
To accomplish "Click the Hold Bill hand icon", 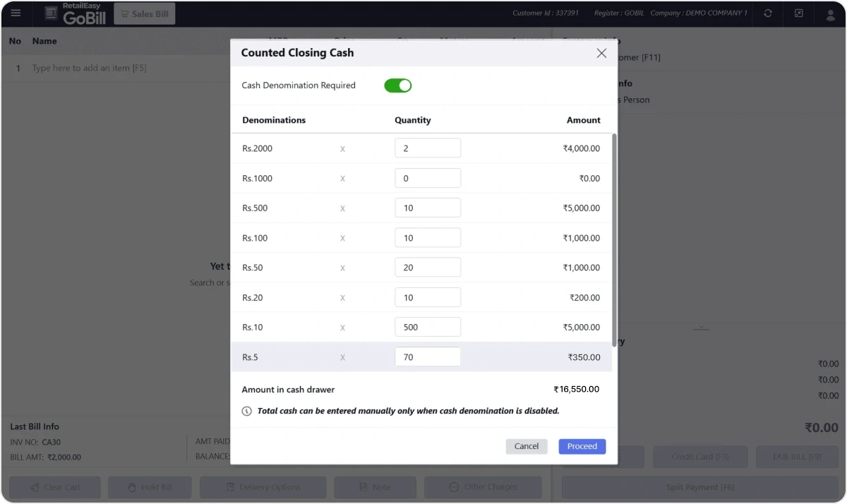I will (x=132, y=487).
